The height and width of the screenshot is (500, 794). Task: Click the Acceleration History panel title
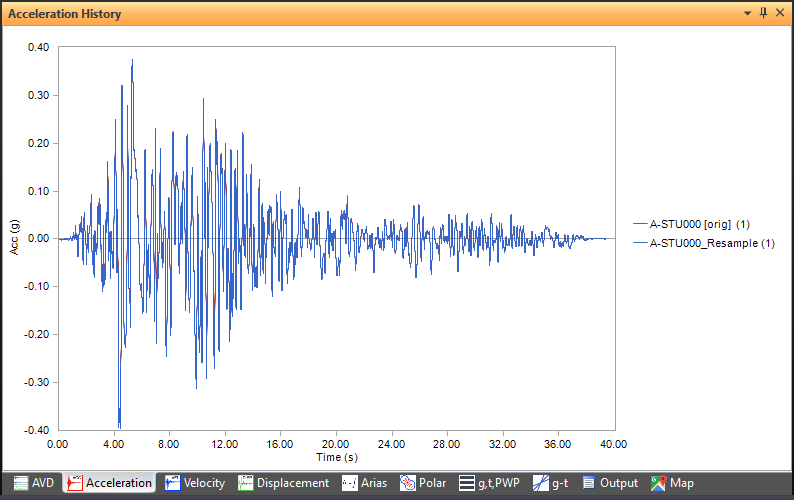[x=65, y=14]
